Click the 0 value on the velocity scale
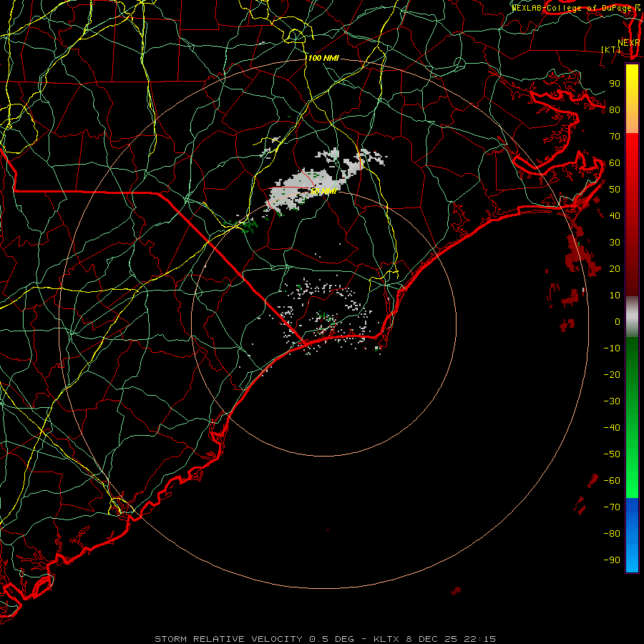Screen dimensions: 644x644 tap(618, 321)
